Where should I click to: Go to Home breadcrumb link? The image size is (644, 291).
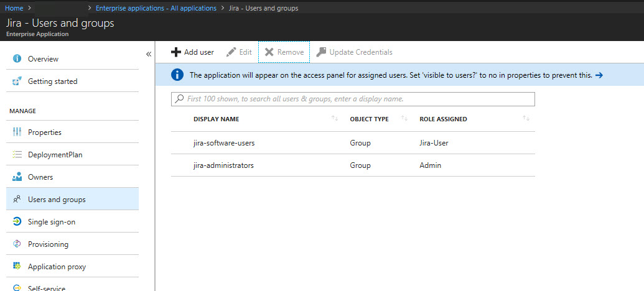click(x=14, y=8)
